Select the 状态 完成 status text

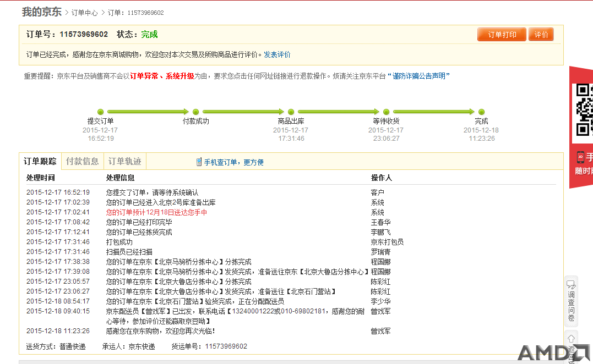[137, 34]
